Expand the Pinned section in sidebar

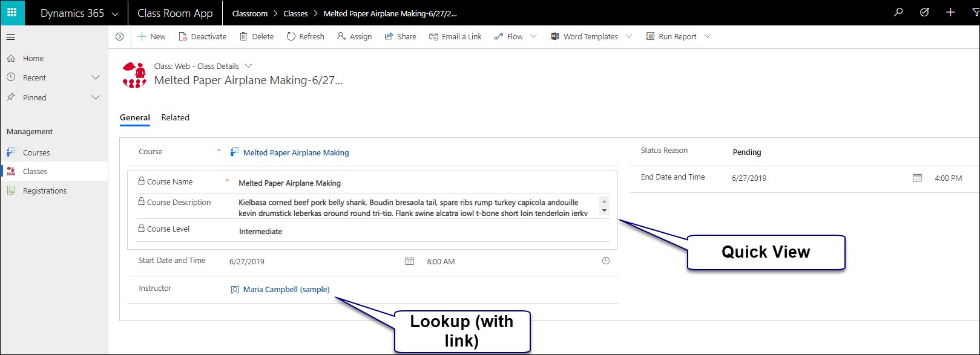[x=95, y=97]
